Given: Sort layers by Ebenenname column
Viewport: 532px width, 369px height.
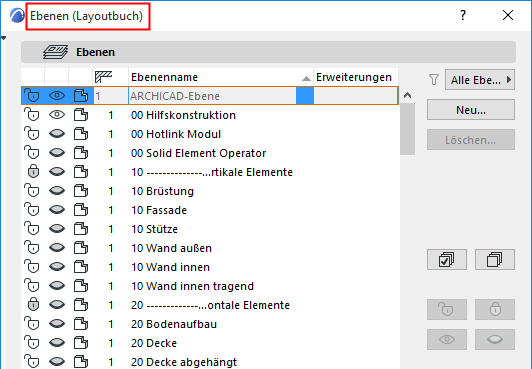Looking at the screenshot, I should [x=221, y=77].
